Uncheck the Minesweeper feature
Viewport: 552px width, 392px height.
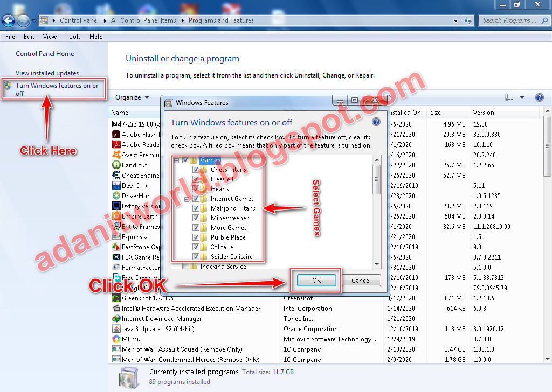(196, 218)
